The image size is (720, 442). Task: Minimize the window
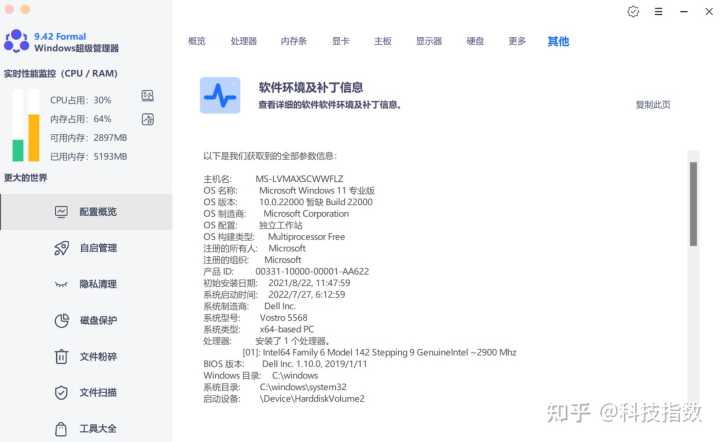tap(684, 11)
